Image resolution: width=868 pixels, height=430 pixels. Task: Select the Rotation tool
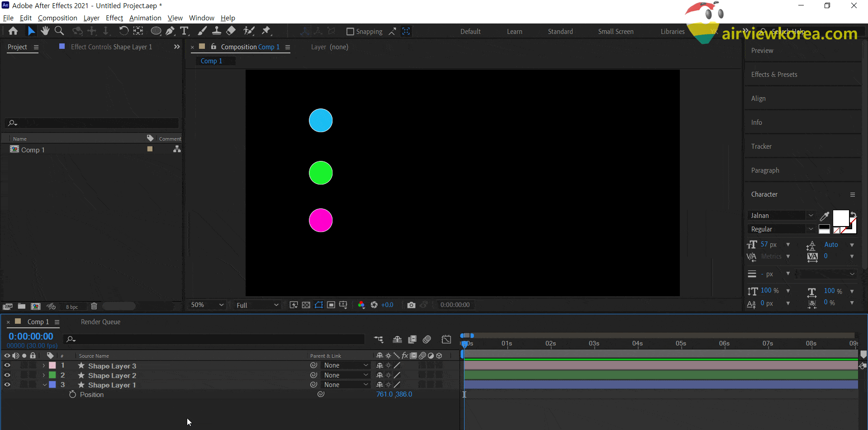[x=123, y=31]
